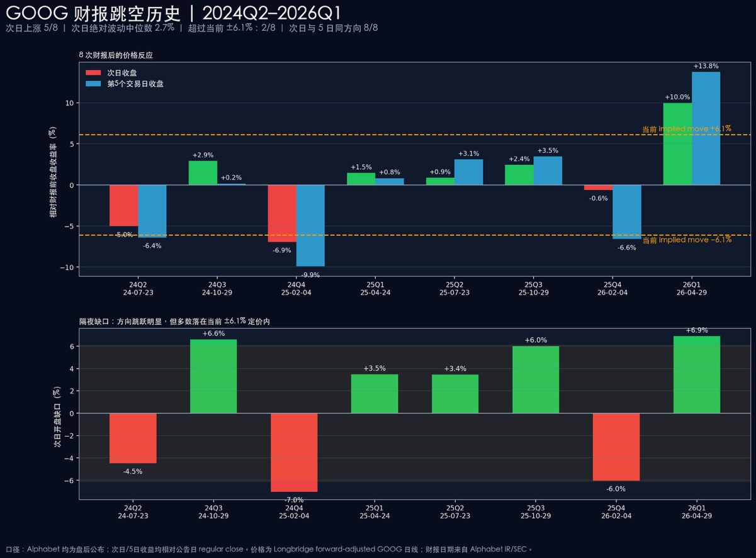Click the 当前 implied move +6.1% annotation
This screenshot has width=756, height=558.
687,129
